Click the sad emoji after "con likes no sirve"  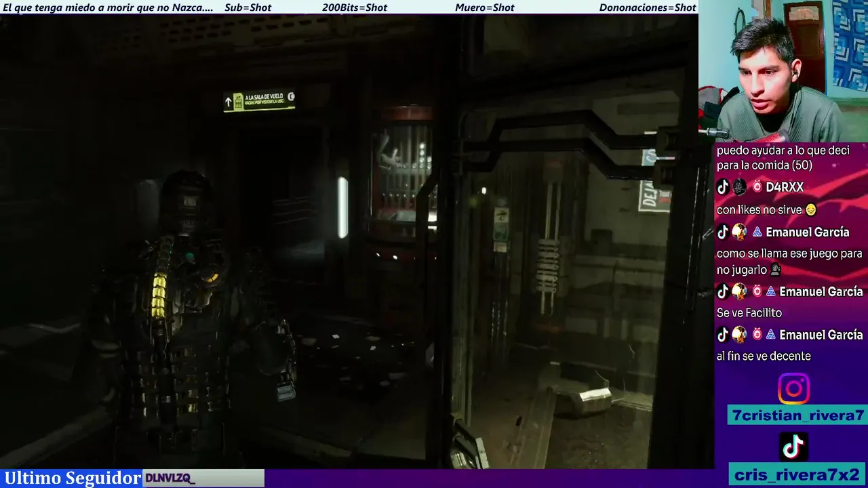point(810,210)
